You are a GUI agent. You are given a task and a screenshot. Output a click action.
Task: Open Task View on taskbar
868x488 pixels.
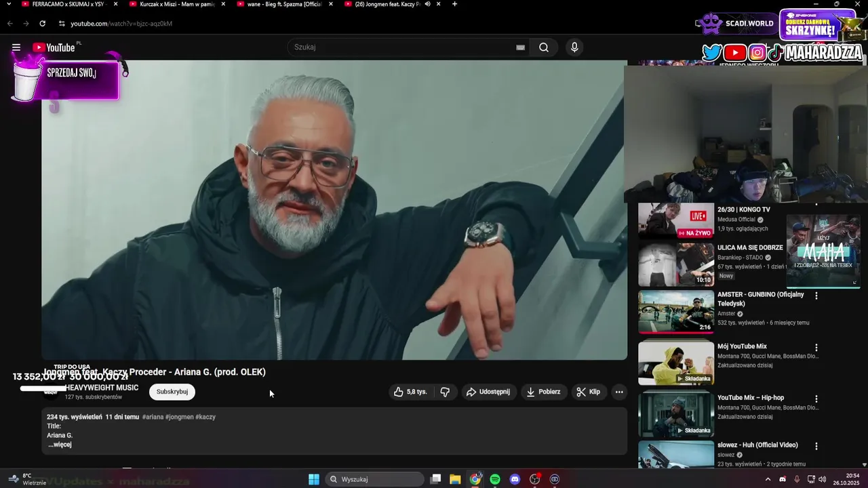pyautogui.click(x=436, y=479)
